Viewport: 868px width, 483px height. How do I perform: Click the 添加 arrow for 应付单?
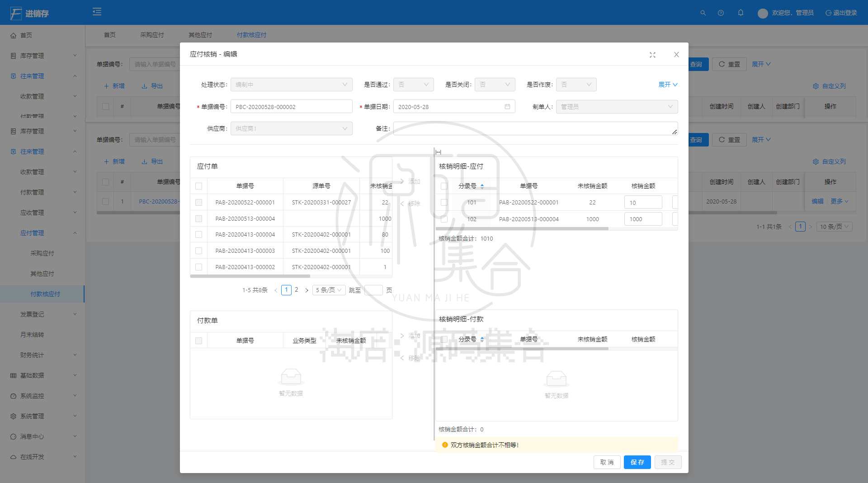pyautogui.click(x=410, y=181)
